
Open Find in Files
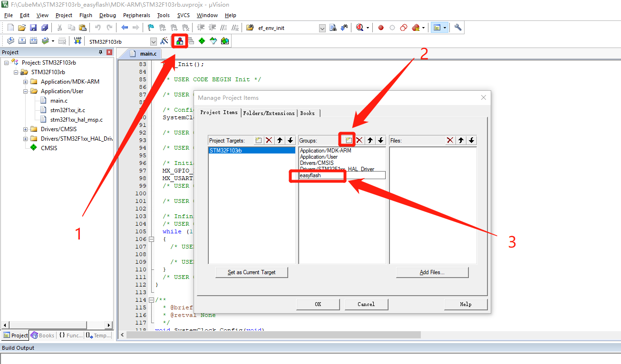point(332,27)
